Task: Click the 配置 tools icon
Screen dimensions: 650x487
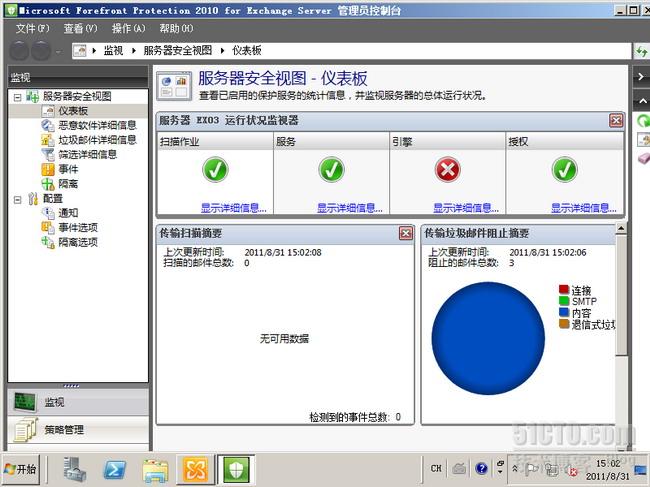Action: tap(33, 199)
